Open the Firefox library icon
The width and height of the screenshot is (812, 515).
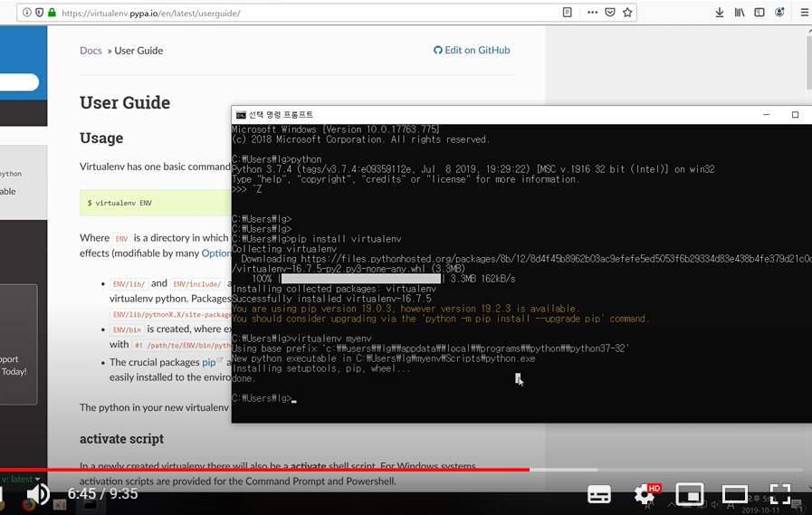point(740,13)
